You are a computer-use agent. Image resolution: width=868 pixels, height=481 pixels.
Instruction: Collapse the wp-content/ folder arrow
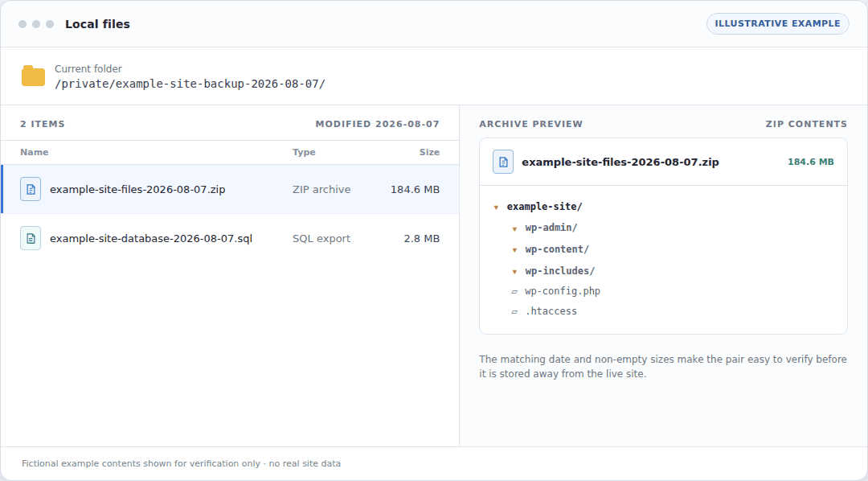click(514, 250)
